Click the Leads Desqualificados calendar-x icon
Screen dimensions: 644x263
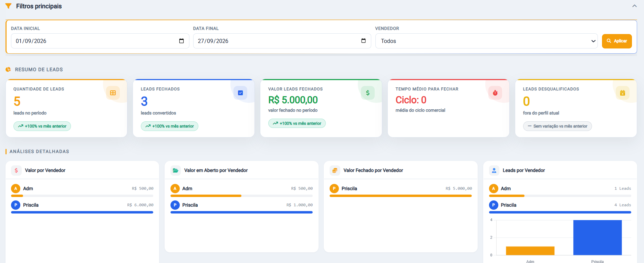[x=623, y=93]
